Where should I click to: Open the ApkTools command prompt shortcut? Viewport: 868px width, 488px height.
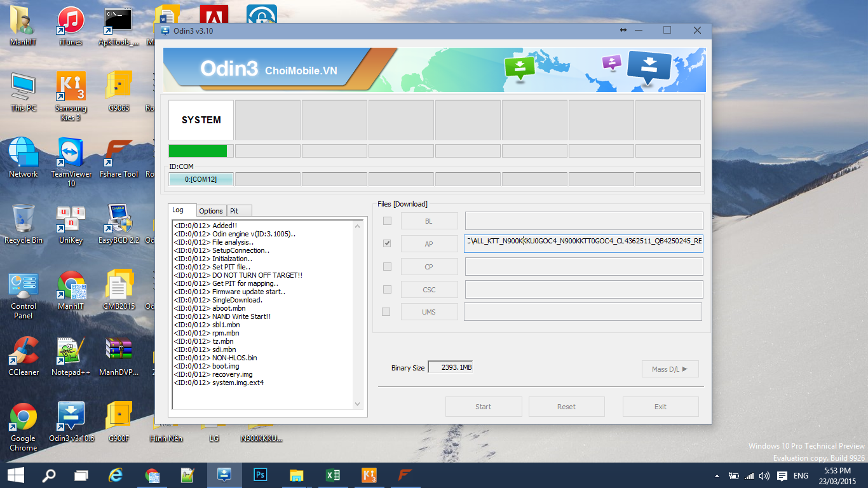point(118,26)
